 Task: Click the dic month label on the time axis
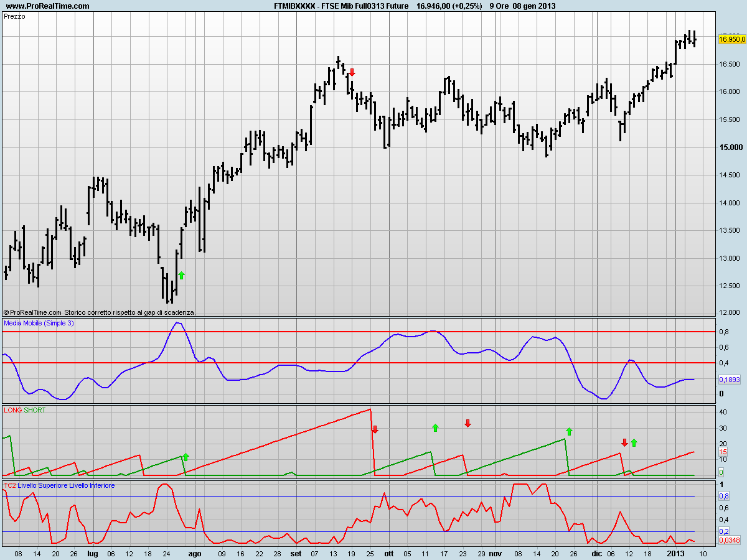(597, 553)
